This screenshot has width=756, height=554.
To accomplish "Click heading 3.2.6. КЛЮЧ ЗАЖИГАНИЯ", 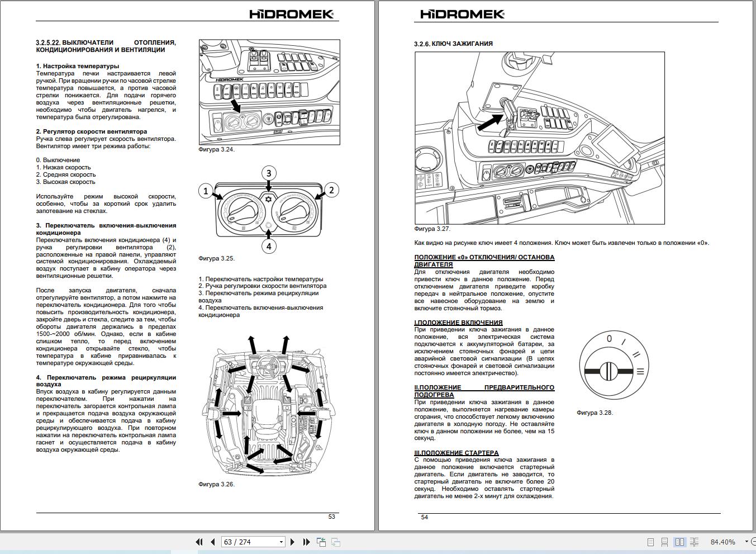I will (x=453, y=44).
